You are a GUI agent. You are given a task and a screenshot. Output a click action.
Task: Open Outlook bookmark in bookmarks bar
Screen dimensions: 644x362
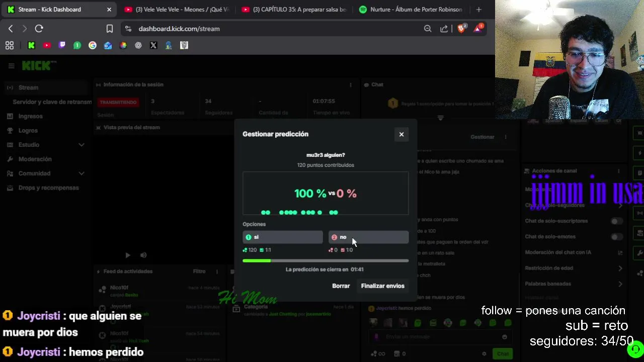(108, 45)
